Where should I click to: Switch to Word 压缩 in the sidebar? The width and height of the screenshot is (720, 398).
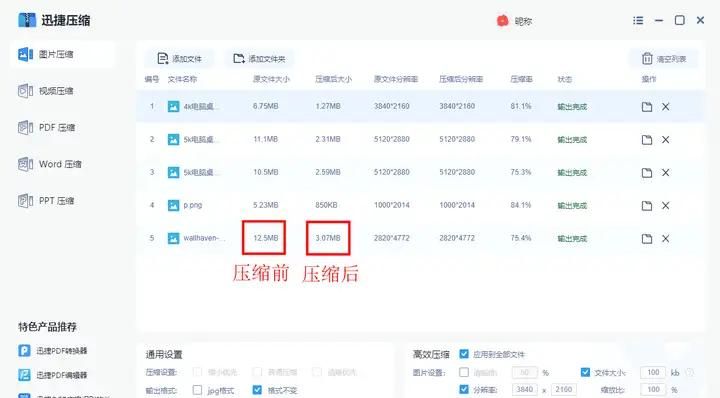50,164
